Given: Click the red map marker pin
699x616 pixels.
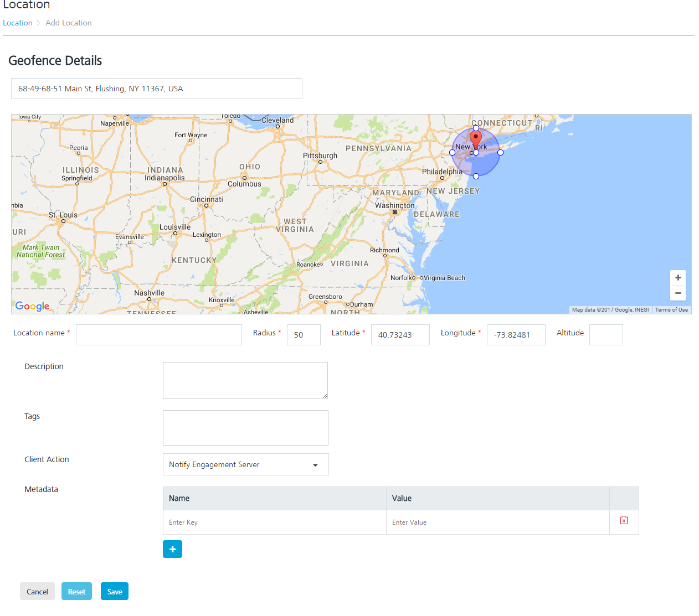Looking at the screenshot, I should (475, 138).
